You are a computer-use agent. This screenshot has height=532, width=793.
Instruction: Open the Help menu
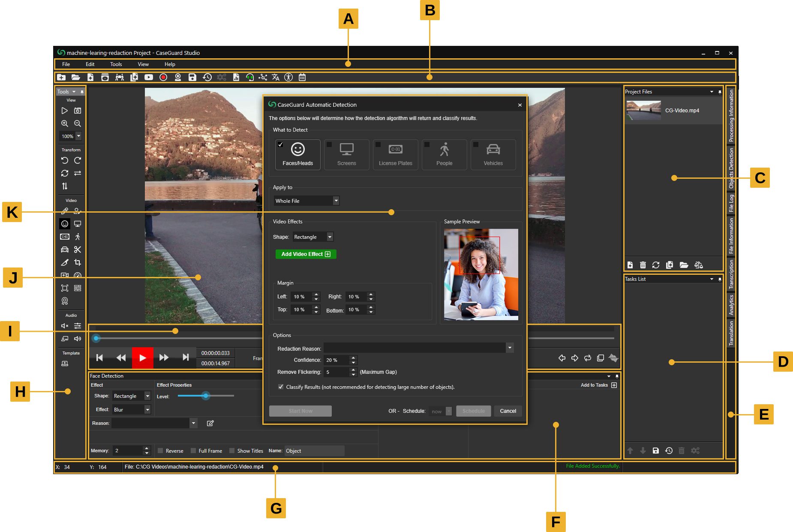point(170,64)
